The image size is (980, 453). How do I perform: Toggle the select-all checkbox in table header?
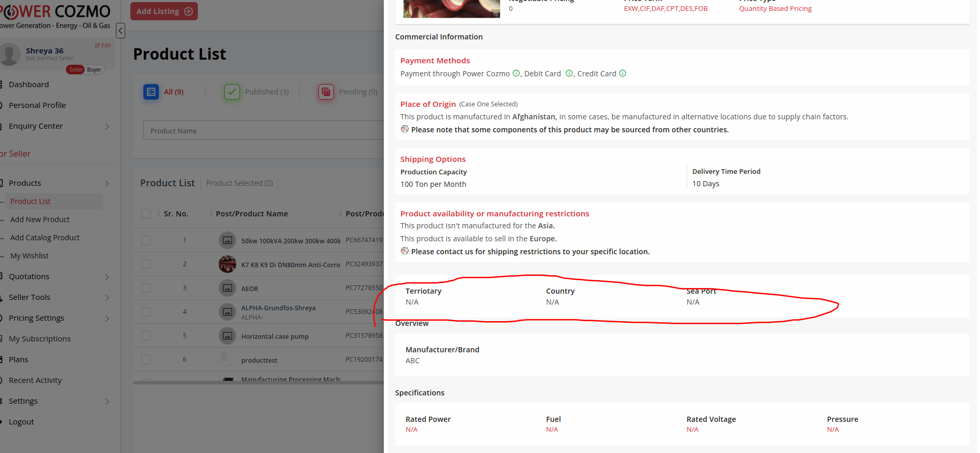146,214
